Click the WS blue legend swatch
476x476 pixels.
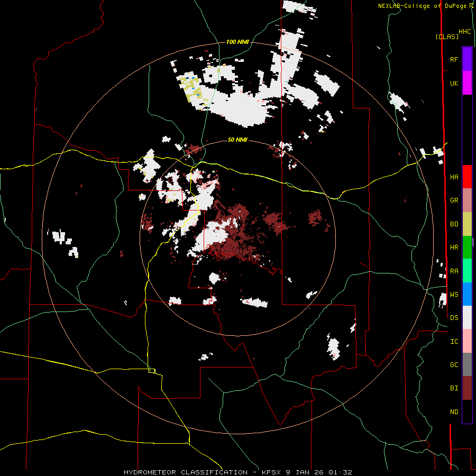[467, 294]
